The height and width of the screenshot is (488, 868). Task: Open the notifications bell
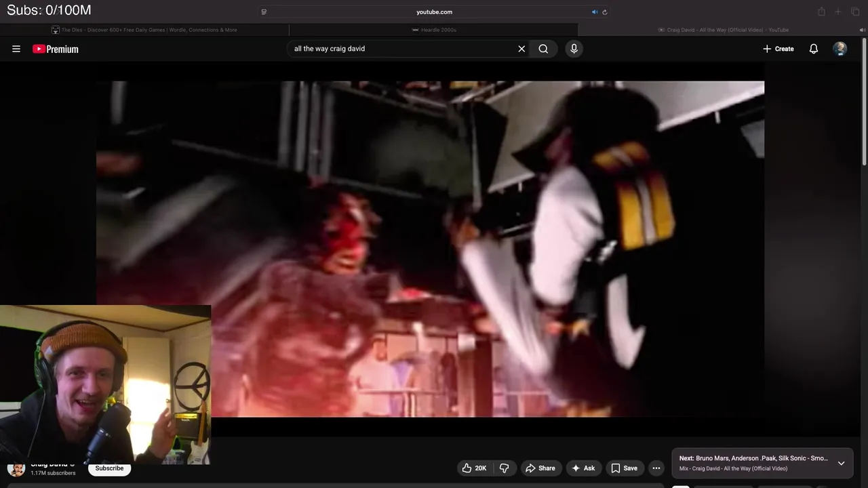pos(814,49)
